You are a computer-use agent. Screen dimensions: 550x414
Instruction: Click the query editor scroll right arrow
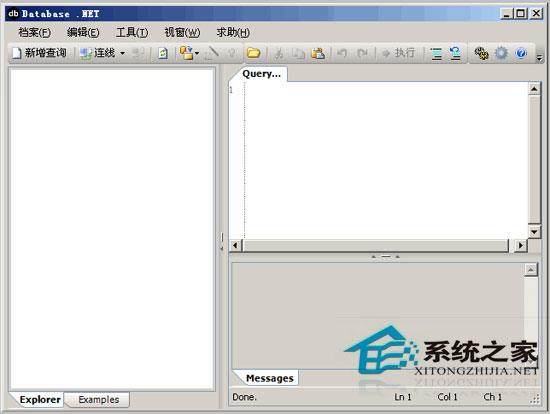click(x=521, y=245)
